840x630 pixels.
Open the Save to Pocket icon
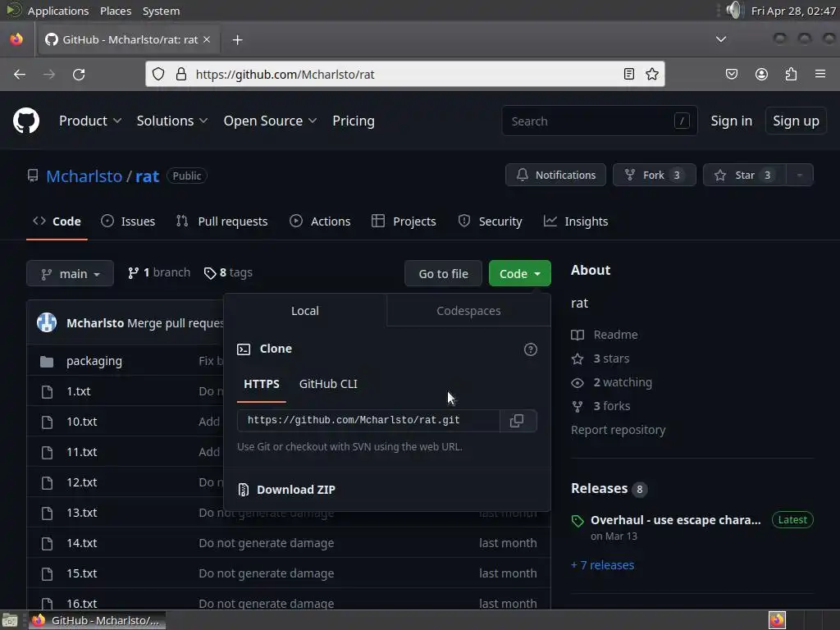click(x=731, y=74)
